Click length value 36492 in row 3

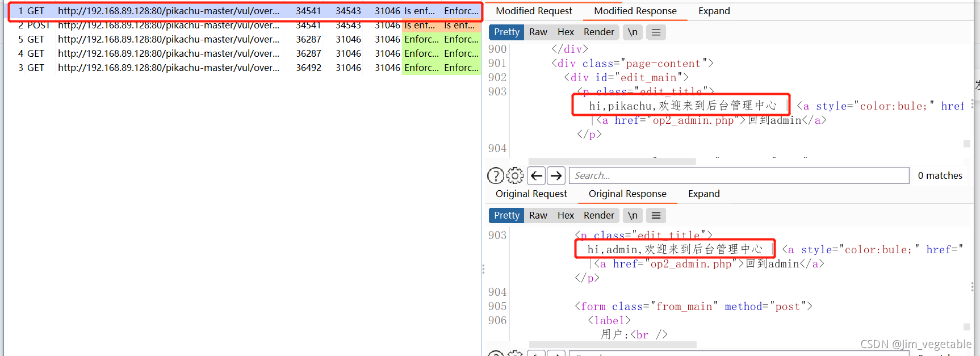pos(308,68)
